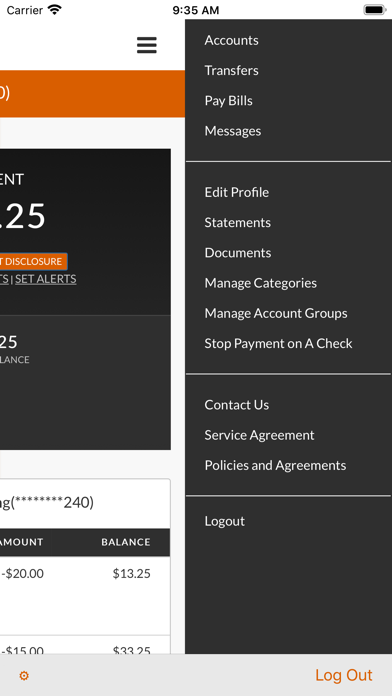
Task: Tap the orange Log Out button
Action: tap(344, 675)
